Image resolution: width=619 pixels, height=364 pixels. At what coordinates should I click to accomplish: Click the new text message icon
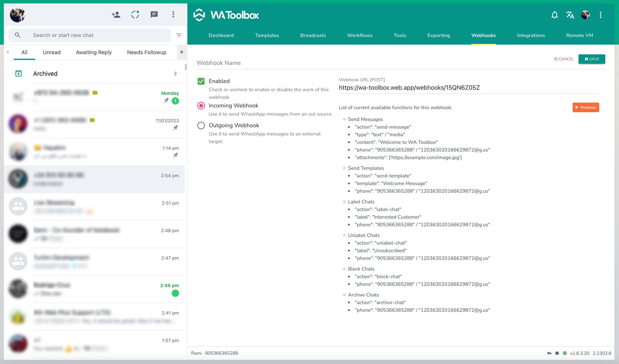tap(154, 15)
